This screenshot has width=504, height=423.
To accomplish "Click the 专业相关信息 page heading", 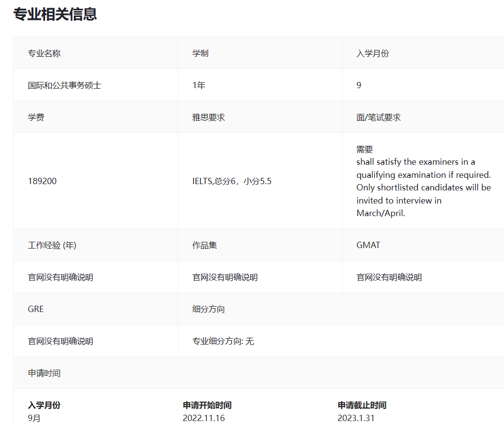I will coord(55,15).
